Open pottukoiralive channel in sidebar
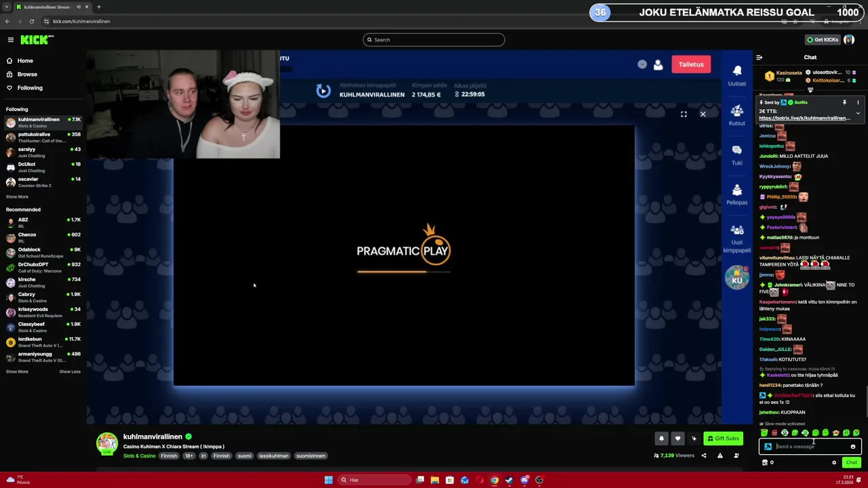The height and width of the screenshot is (488, 868). pos(43,137)
